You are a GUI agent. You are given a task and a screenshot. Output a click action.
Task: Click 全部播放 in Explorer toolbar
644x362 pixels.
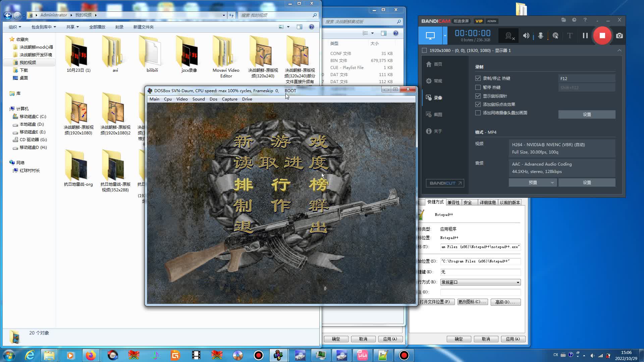97,27
